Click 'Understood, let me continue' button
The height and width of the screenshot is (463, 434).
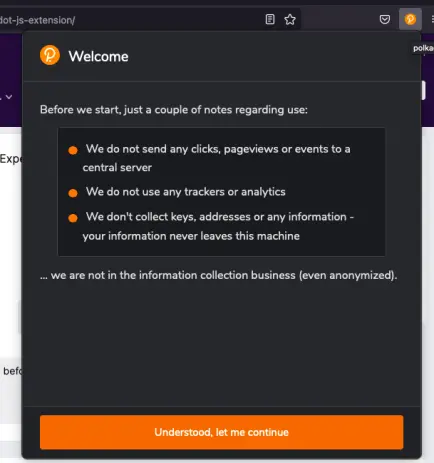[221, 432]
